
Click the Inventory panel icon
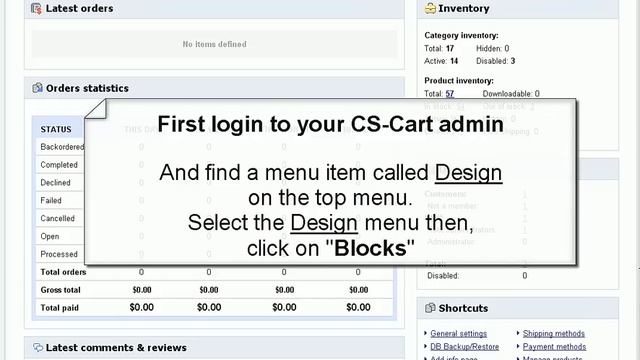coord(430,8)
